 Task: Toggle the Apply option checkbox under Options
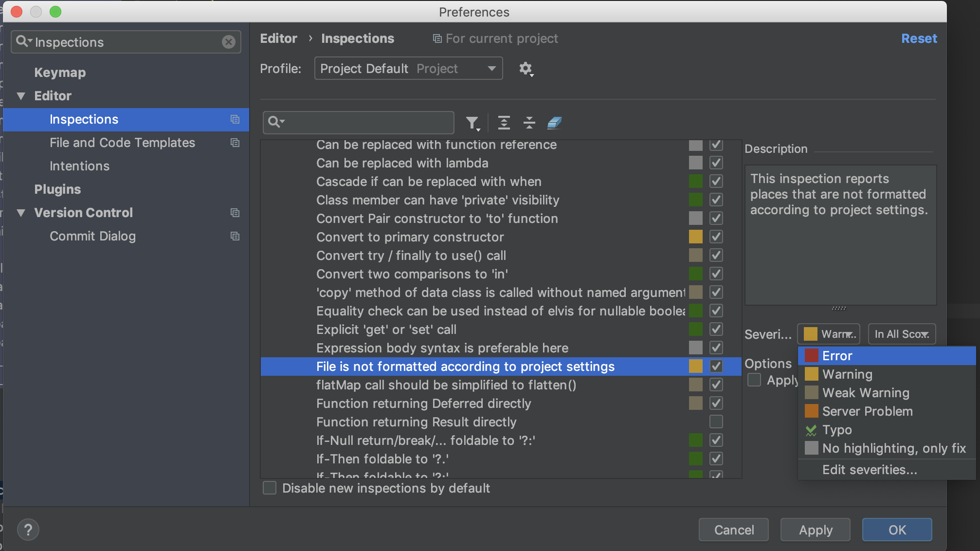click(754, 380)
